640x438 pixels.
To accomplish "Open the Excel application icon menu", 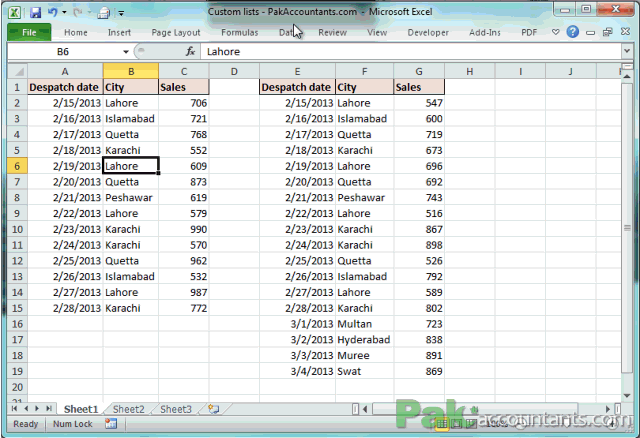I will point(15,12).
